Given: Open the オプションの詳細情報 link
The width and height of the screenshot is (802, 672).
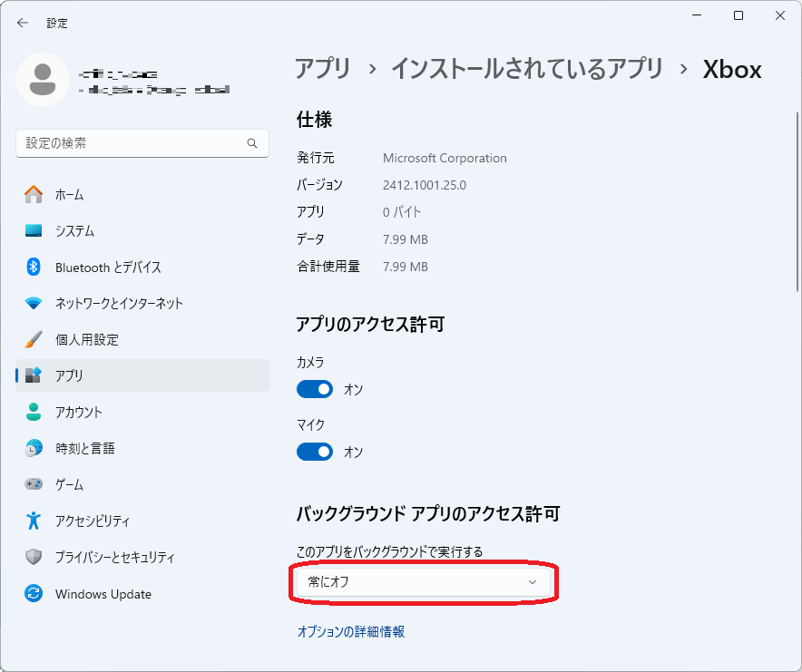Looking at the screenshot, I should [351, 632].
